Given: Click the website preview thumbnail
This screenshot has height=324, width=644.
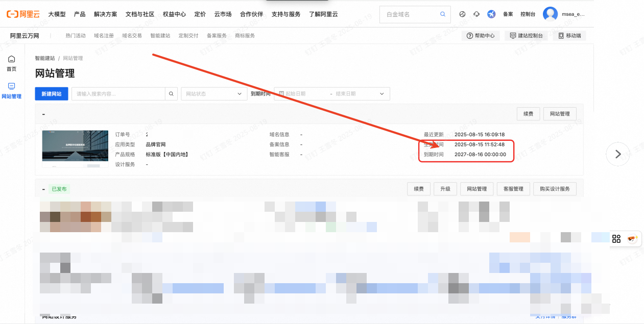Looking at the screenshot, I should [x=75, y=149].
